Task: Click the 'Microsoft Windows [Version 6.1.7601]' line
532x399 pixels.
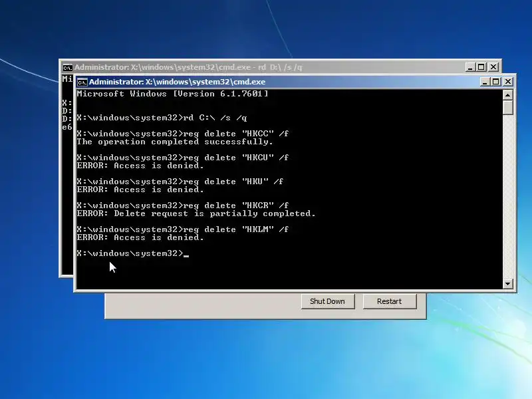Action: (x=172, y=94)
